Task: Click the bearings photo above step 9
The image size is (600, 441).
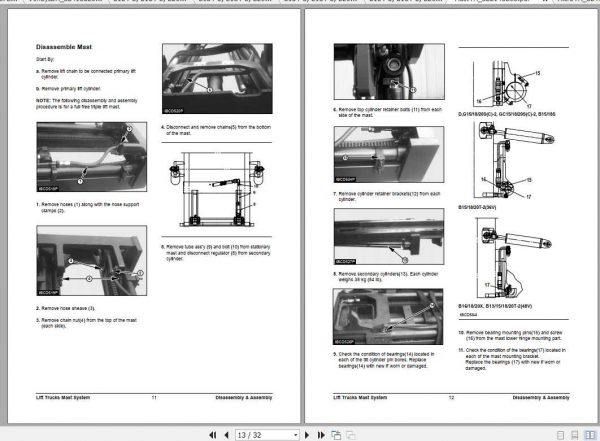Action: pyautogui.click(x=388, y=317)
